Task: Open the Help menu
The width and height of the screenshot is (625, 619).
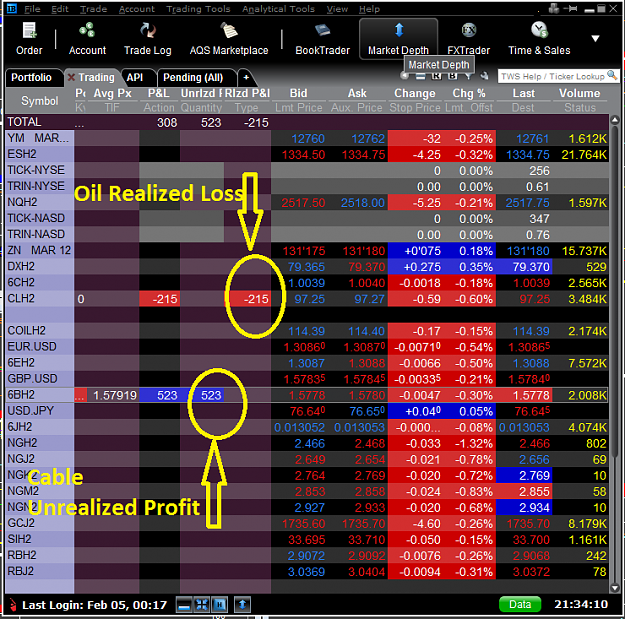Action: pos(369,9)
